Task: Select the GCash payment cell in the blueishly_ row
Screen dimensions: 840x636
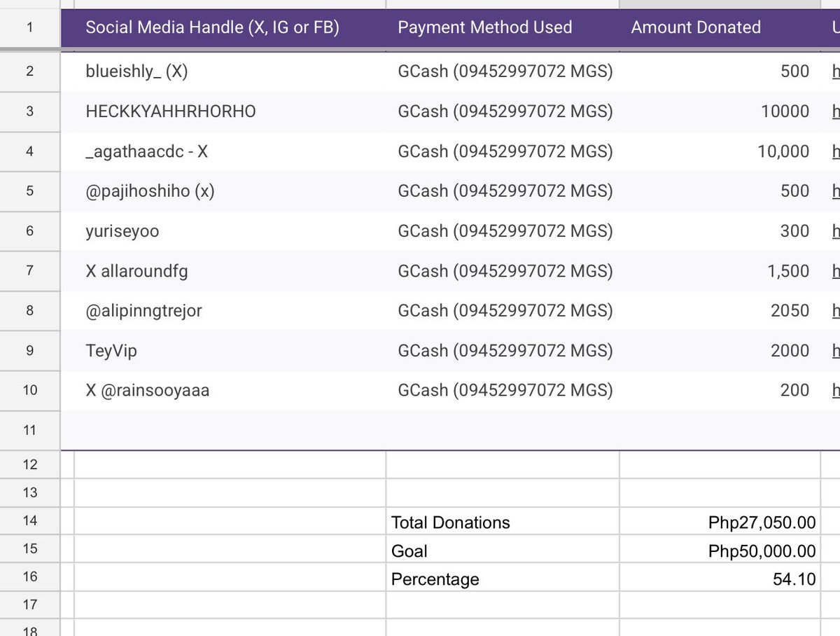Action: [x=503, y=71]
